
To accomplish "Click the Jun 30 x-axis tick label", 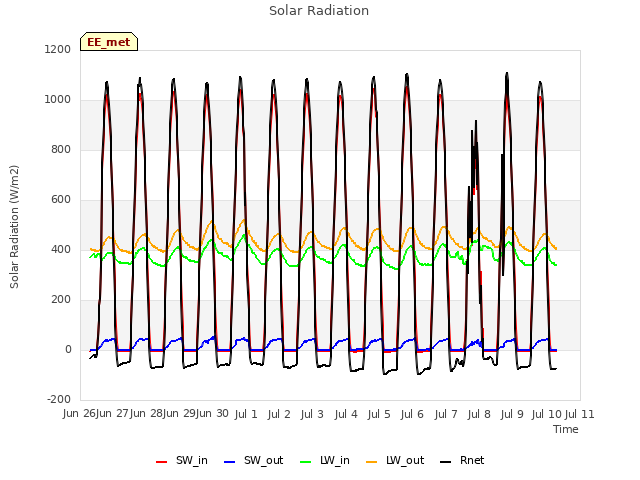I will [211, 414].
